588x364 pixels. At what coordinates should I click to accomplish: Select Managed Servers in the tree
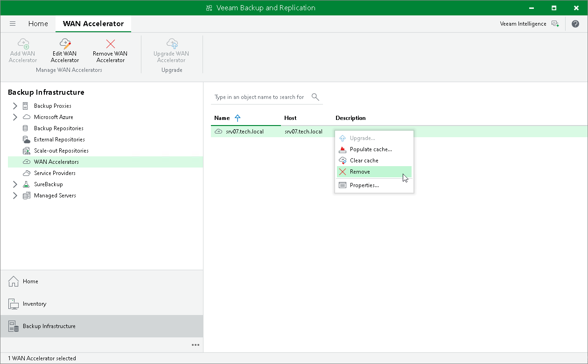point(55,196)
